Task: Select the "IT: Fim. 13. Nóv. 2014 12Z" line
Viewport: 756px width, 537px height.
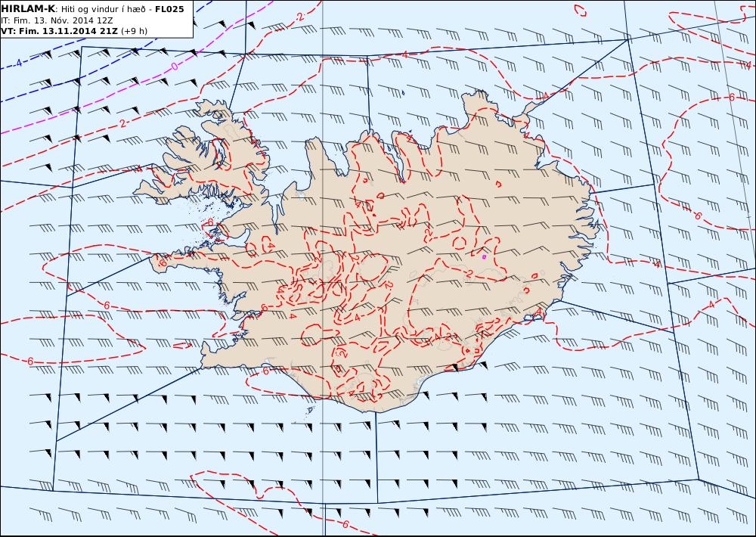Action: point(57,20)
